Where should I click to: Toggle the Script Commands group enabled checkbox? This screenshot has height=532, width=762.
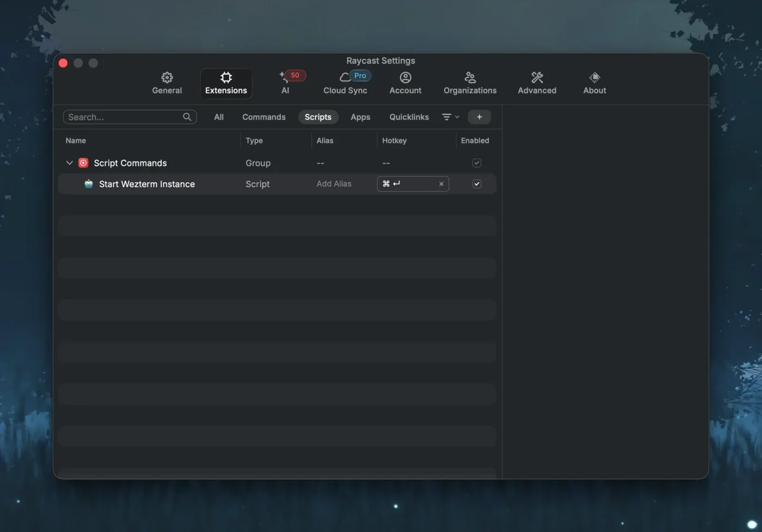(476, 163)
